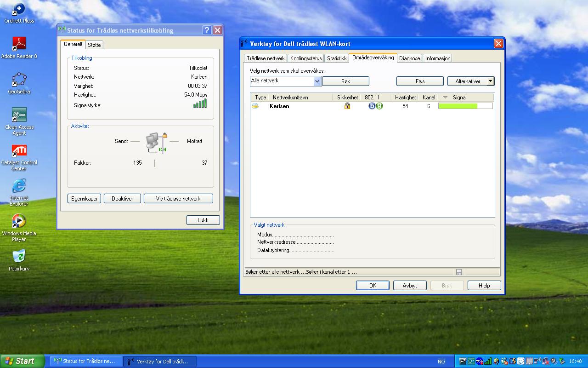Screen dimensions: 588x368
Task: Switch to the Støtte tab
Action: (94, 45)
